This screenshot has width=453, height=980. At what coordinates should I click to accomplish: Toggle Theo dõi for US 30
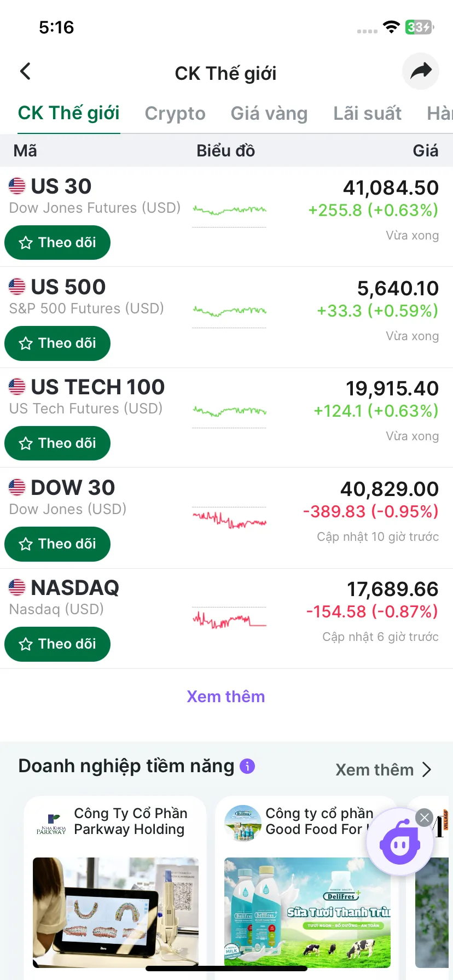(57, 242)
